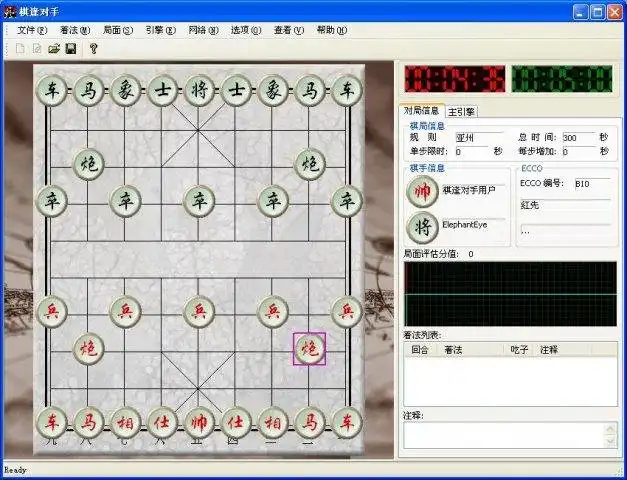
Task: Select the black cannon 炮 on the right side
Action: 310,164
